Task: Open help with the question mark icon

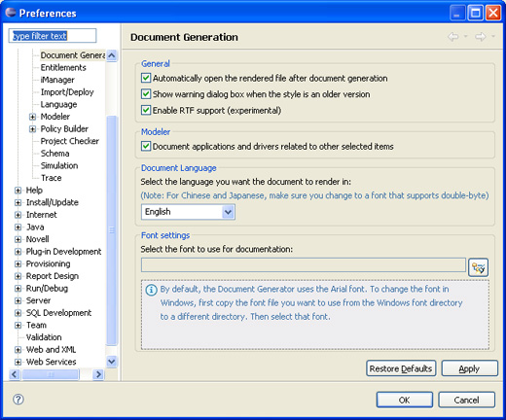Action: 18,400
